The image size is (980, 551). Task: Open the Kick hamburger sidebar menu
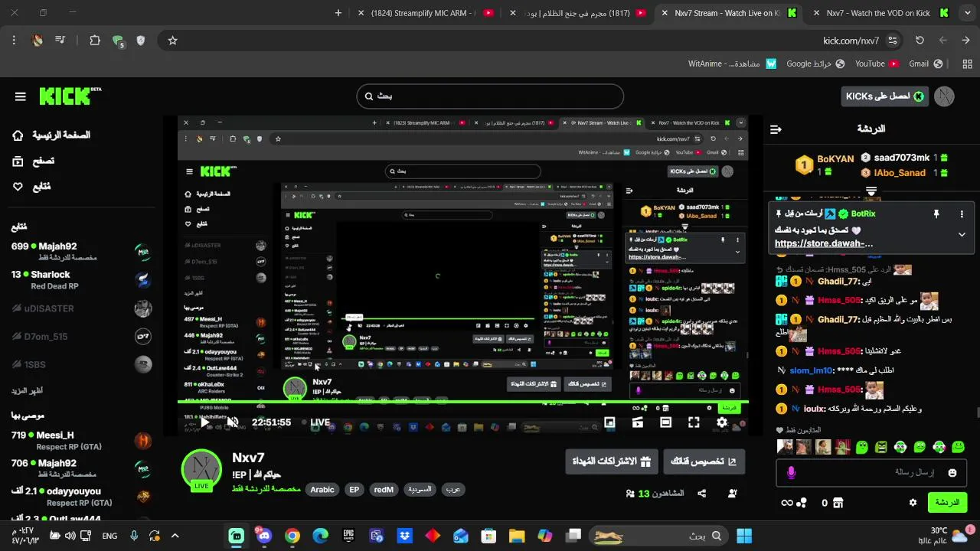click(x=21, y=96)
